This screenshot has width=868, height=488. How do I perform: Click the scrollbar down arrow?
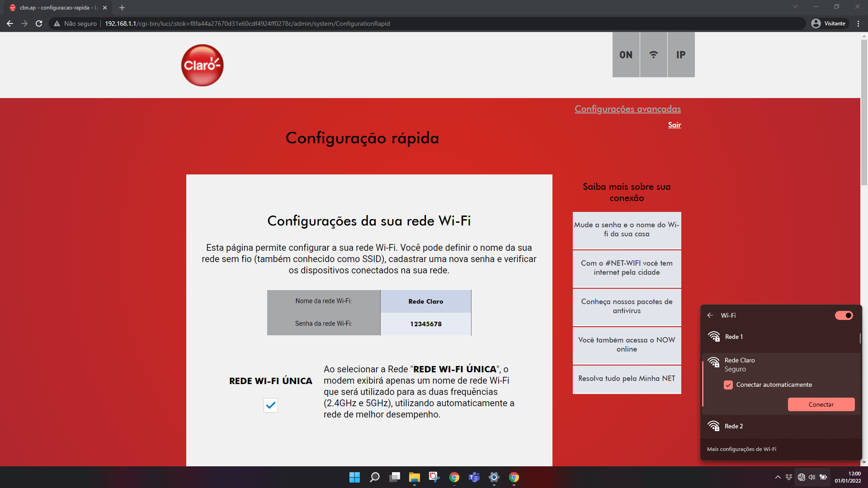coord(864,462)
